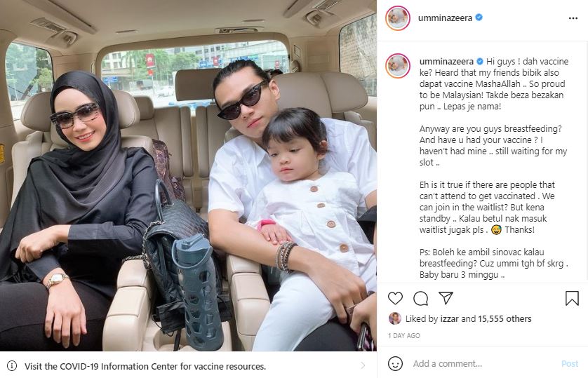Share post using the paper plane icon

tap(446, 298)
